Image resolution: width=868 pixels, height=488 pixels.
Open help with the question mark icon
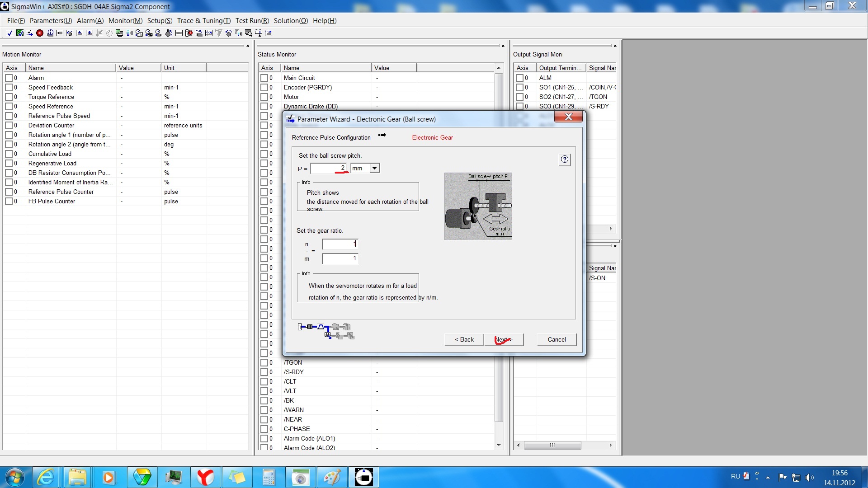coord(564,160)
